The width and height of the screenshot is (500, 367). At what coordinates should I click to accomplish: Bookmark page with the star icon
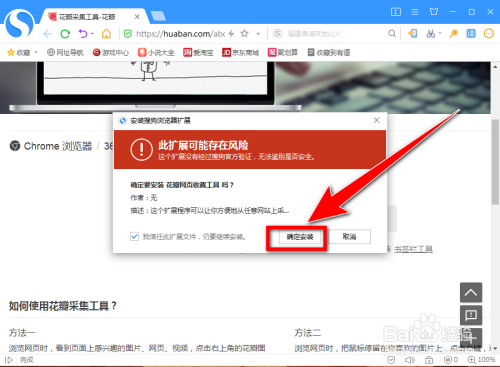click(x=245, y=33)
